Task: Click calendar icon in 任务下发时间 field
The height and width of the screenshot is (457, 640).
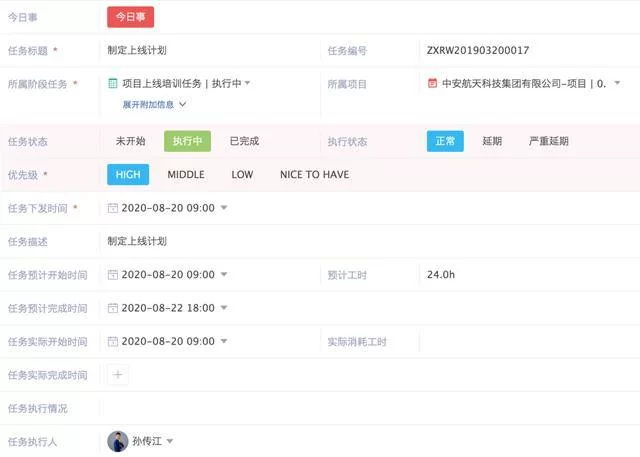Action: [113, 208]
